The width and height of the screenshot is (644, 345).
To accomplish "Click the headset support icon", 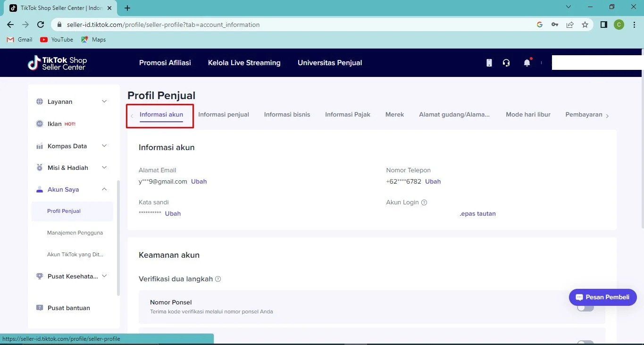I will point(506,63).
